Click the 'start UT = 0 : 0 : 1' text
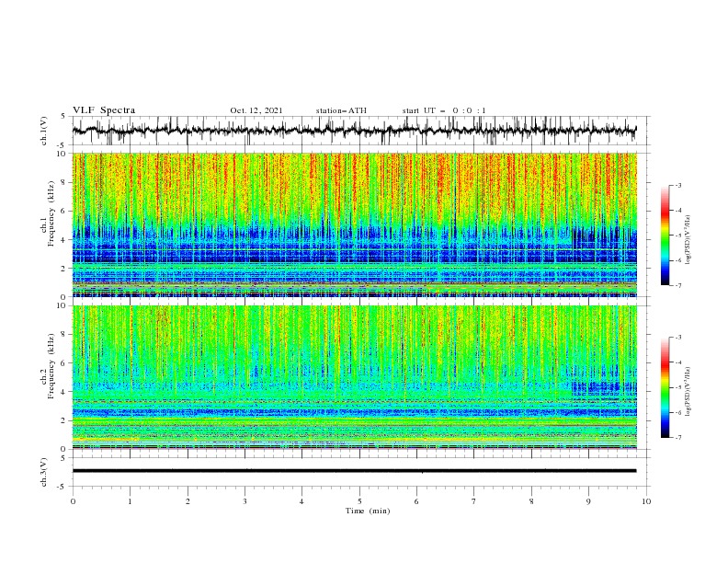Viewport: 728px width, 563px height. 444,110
